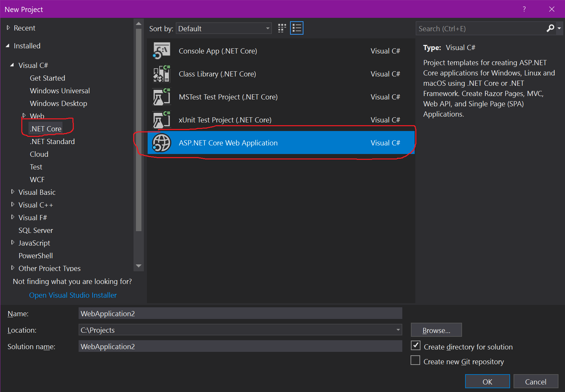Select Windows Desktop category

pyautogui.click(x=58, y=104)
